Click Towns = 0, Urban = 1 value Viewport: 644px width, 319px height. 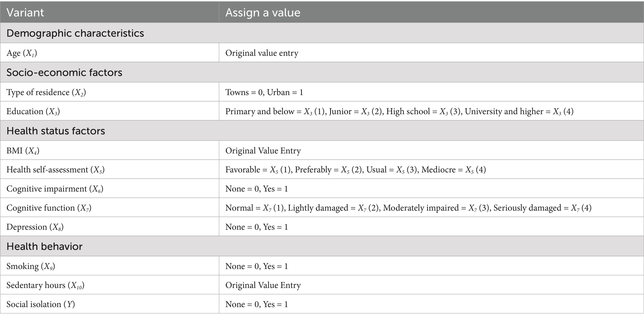[264, 92]
